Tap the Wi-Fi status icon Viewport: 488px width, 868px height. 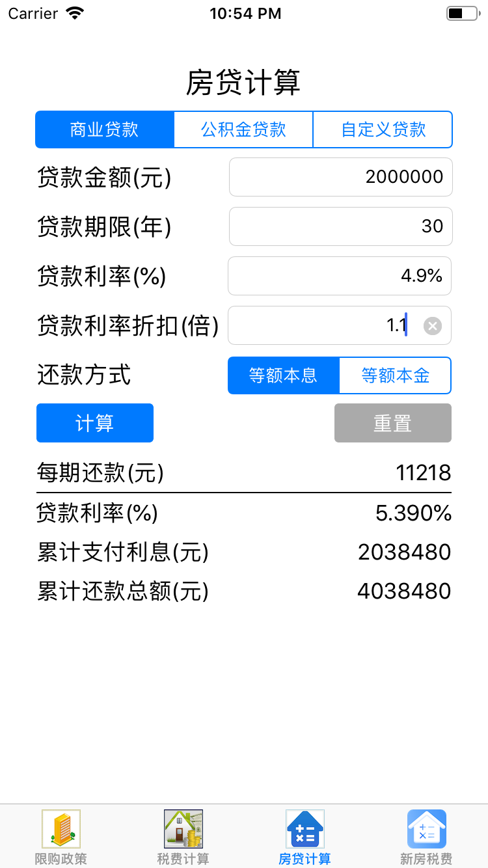[x=75, y=14]
